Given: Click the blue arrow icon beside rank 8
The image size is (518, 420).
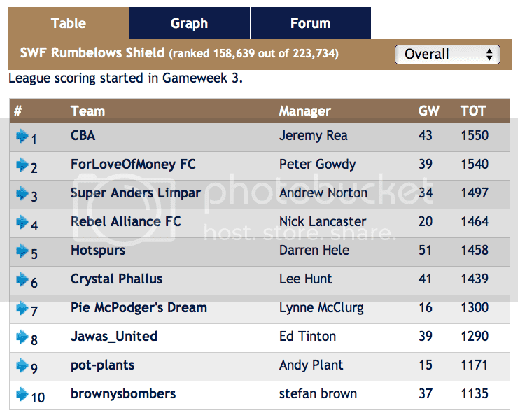Looking at the screenshot, I should click(x=22, y=337).
